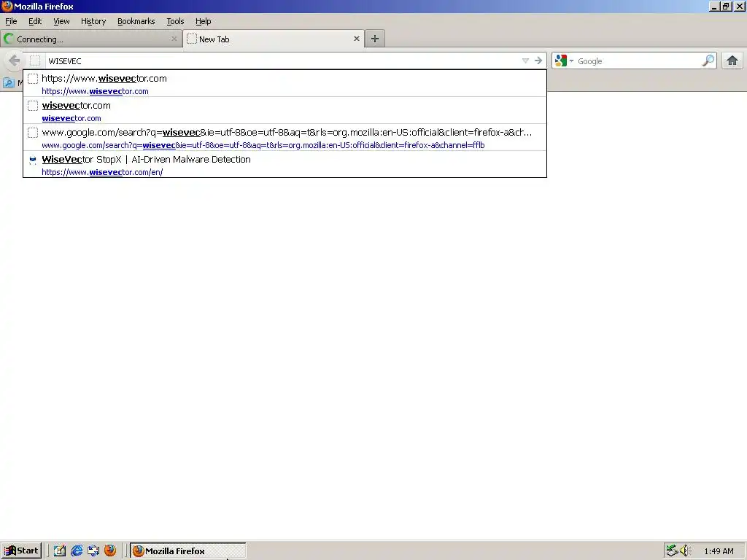Open the Tools menu
This screenshot has height=560, width=747.
(175, 21)
